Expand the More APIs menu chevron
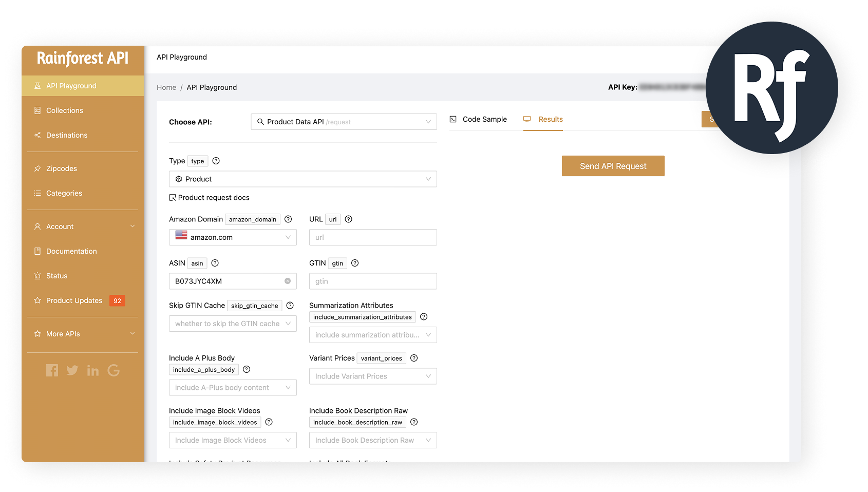 (x=133, y=334)
